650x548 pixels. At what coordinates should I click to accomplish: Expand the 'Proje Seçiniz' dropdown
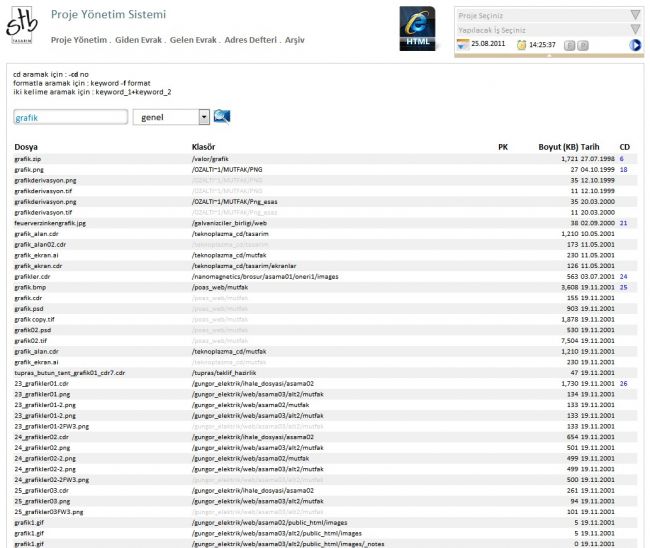(635, 16)
